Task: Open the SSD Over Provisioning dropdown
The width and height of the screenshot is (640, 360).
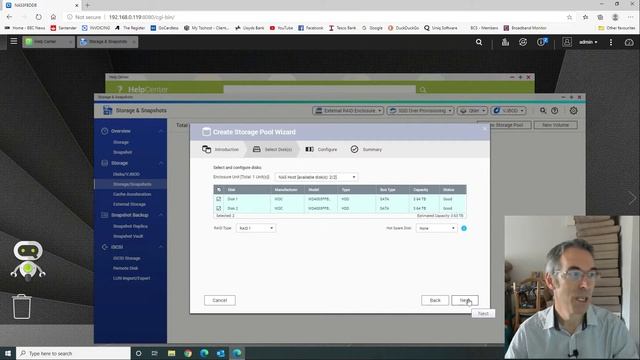Action: click(x=420, y=111)
